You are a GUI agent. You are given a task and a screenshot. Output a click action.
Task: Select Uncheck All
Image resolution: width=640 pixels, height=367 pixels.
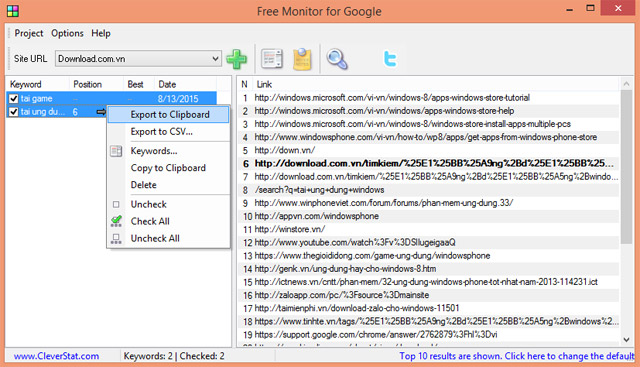point(169,238)
